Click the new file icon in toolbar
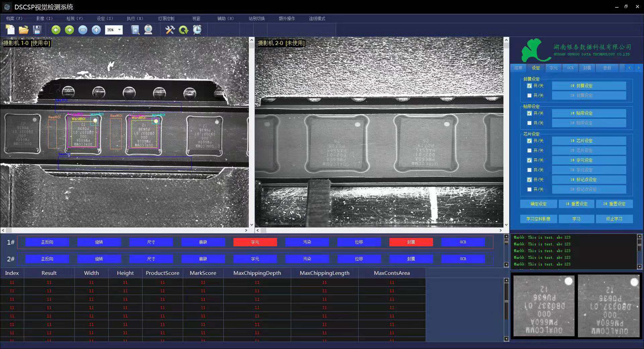 10,30
